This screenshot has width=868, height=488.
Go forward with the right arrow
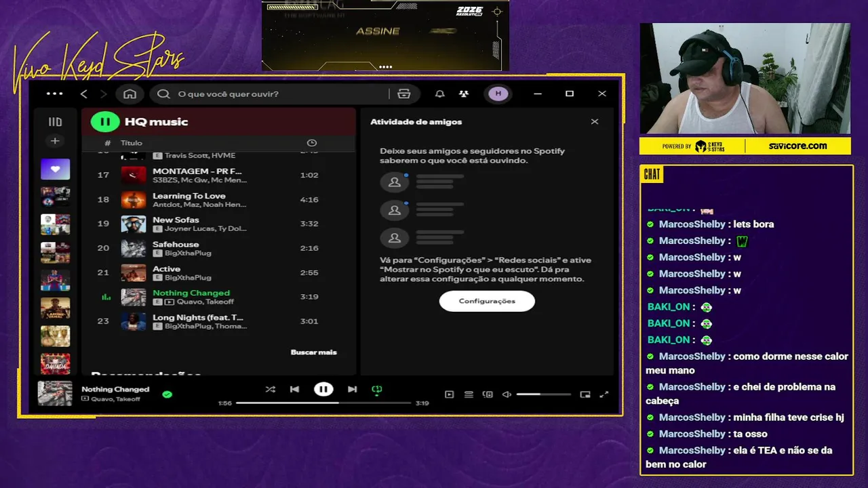point(104,94)
